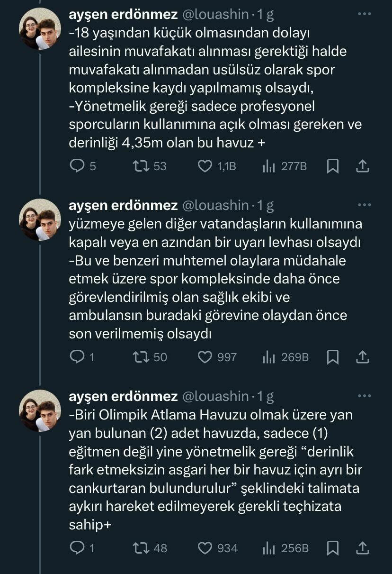Retweet the post with 50 retweets
The width and height of the screenshot is (392, 574).
pos(141,356)
